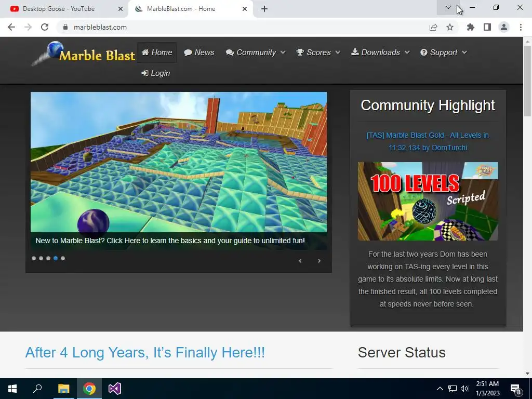532x399 pixels.
Task: Go to previous carousel slide
Action: [300, 261]
